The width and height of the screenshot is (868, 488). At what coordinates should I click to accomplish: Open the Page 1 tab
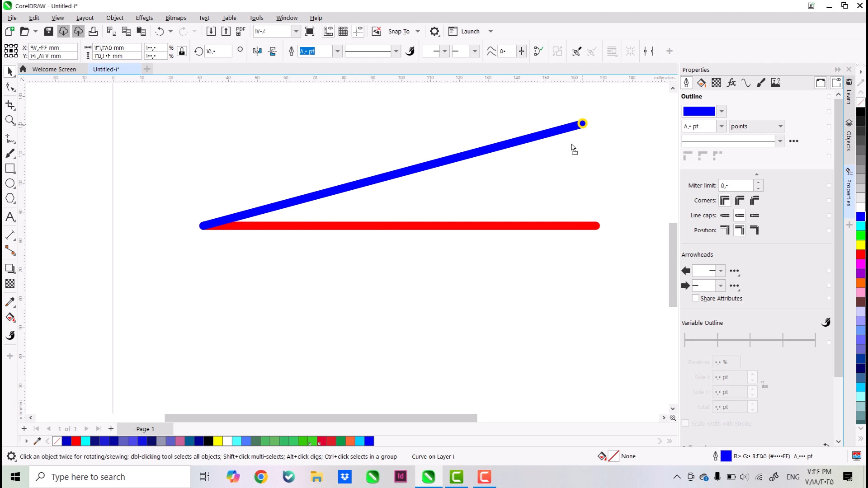145,429
